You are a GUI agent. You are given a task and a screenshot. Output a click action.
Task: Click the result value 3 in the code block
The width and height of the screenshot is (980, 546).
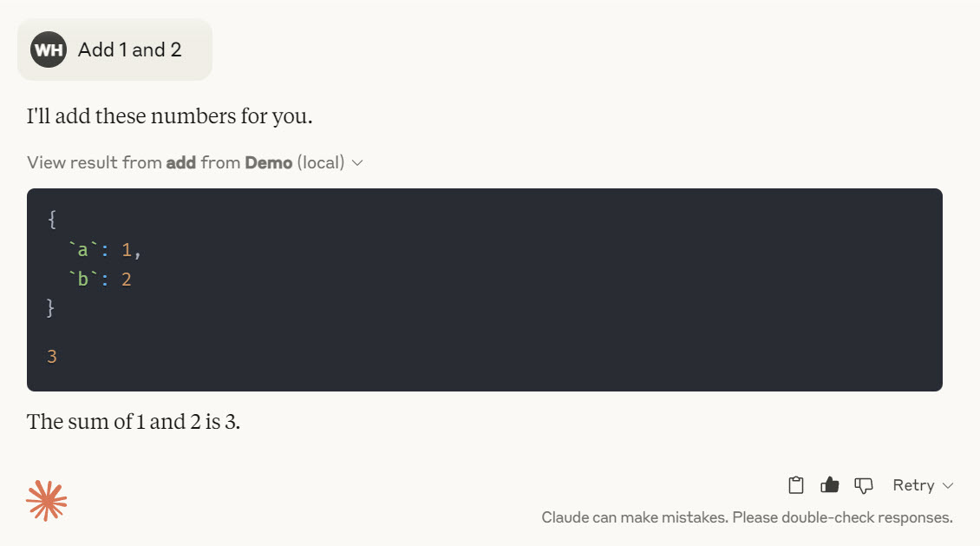coord(52,357)
